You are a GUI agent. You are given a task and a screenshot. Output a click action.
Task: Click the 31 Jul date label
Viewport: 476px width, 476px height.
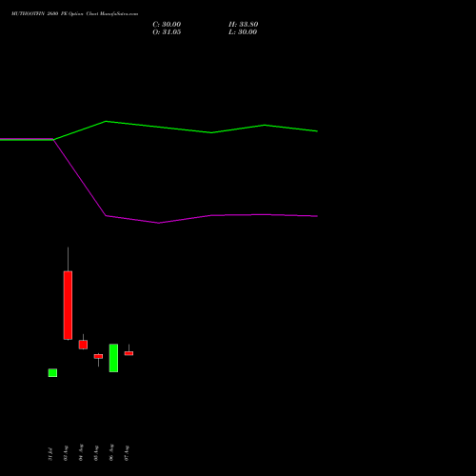click(50, 454)
